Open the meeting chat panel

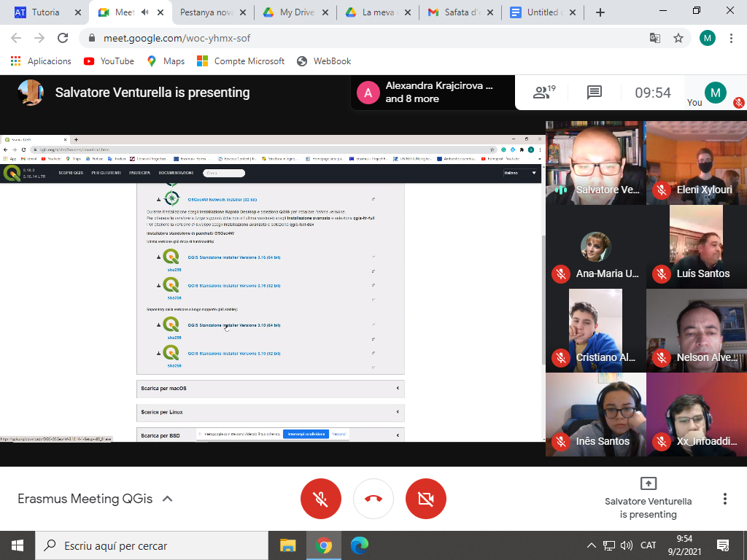tap(595, 93)
